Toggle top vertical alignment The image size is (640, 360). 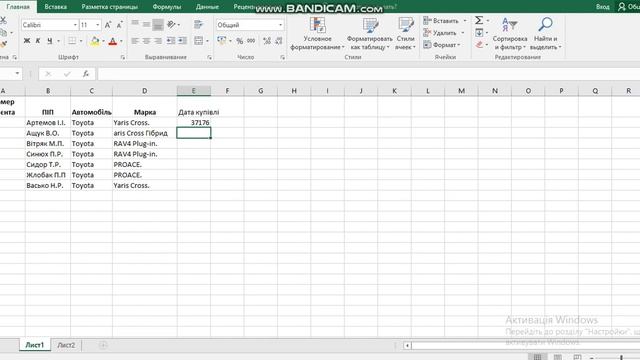tap(135, 24)
